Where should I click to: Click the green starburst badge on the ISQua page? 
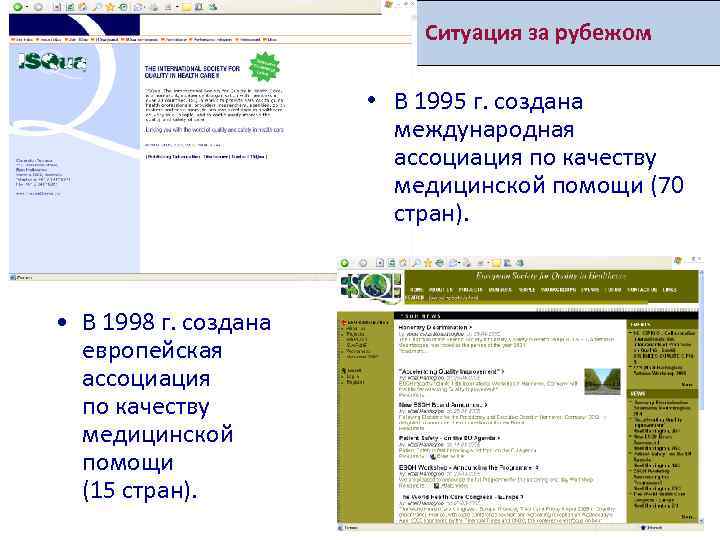click(264, 68)
